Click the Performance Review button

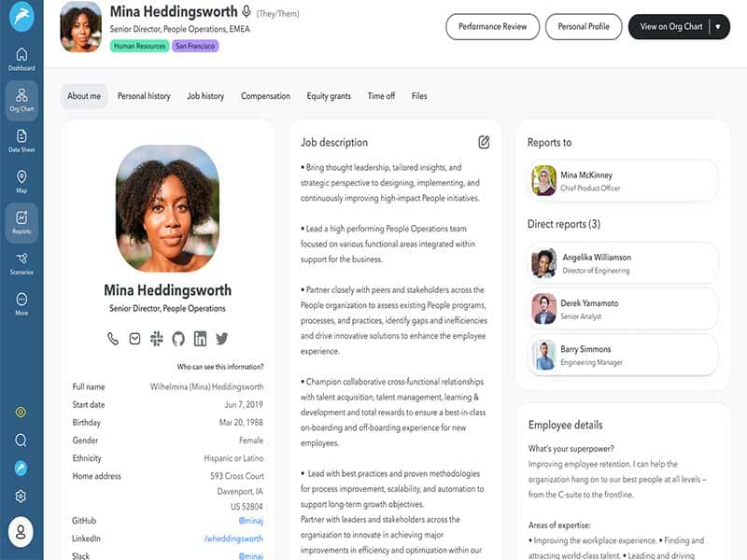pyautogui.click(x=493, y=27)
